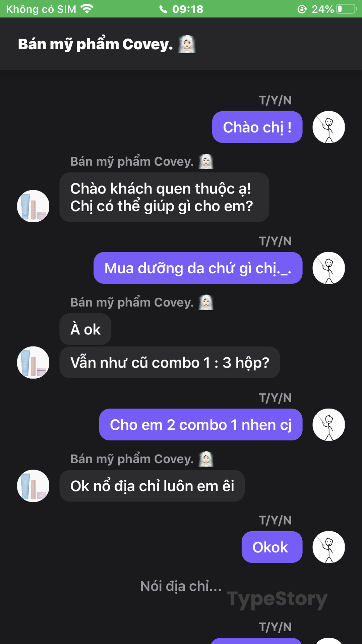
Task: Tap the stick-figure avatar beside "Cho em 2 combo"
Action: point(328,425)
